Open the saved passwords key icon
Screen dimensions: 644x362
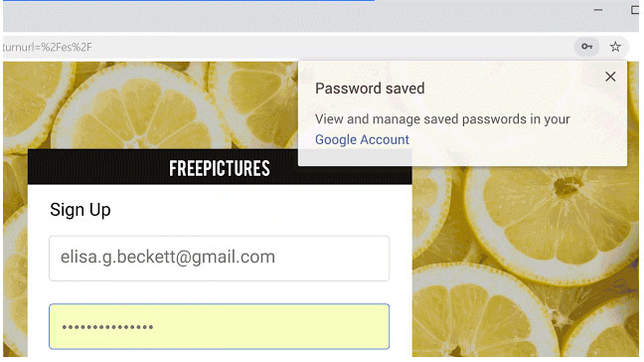(586, 47)
